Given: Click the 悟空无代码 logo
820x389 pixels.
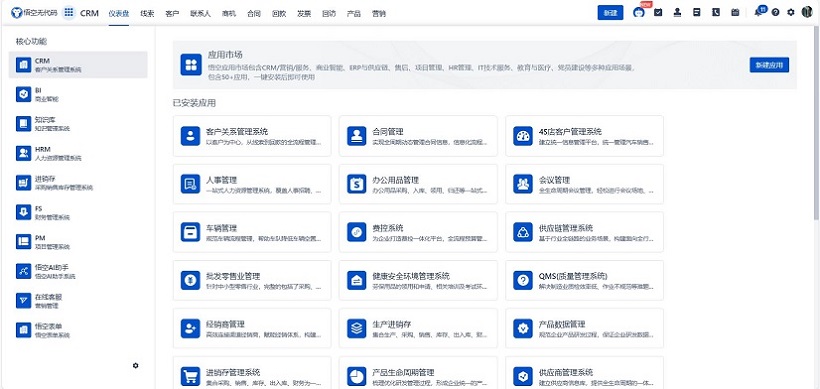Looking at the screenshot, I should (x=34, y=13).
